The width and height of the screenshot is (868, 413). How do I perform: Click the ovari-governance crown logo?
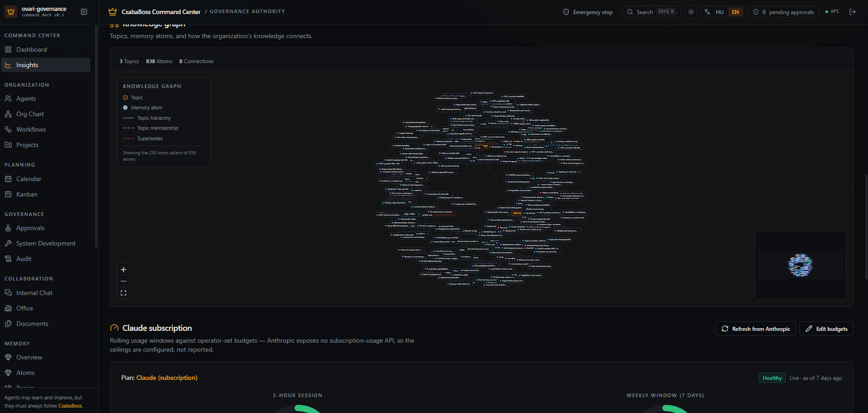11,12
